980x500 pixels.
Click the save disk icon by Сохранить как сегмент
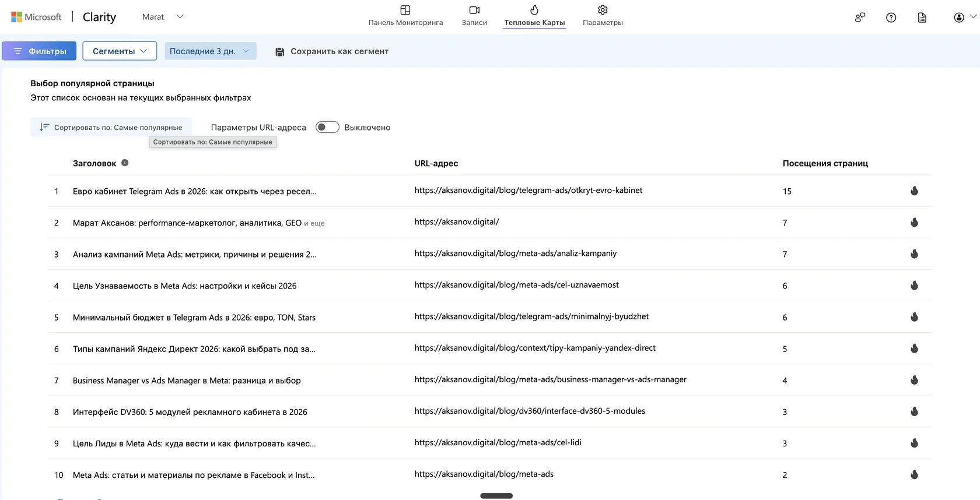pyautogui.click(x=279, y=51)
